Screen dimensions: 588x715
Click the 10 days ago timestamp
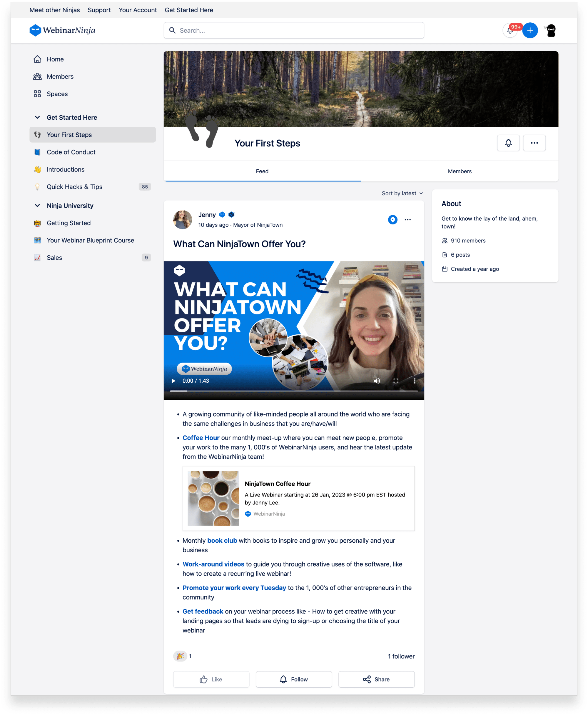(213, 225)
